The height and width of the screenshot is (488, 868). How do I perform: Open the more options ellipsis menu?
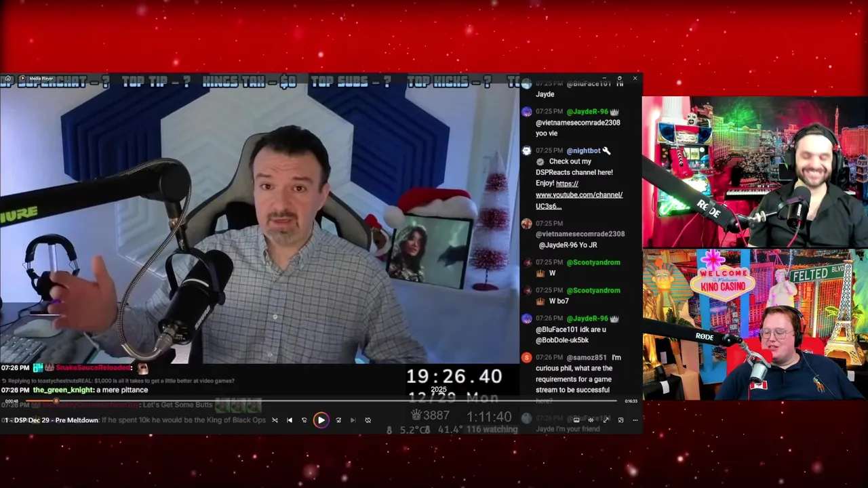click(635, 420)
